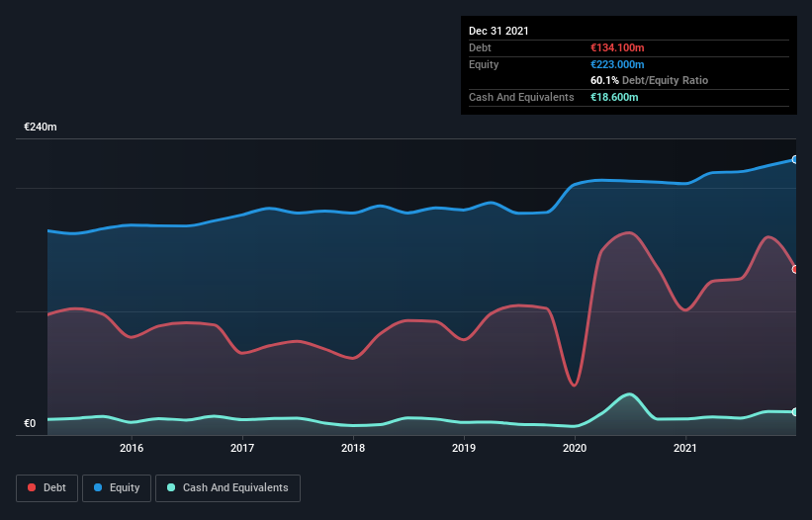The width and height of the screenshot is (812, 520).
Task: Click the Equity label in tooltip
Action: point(484,64)
